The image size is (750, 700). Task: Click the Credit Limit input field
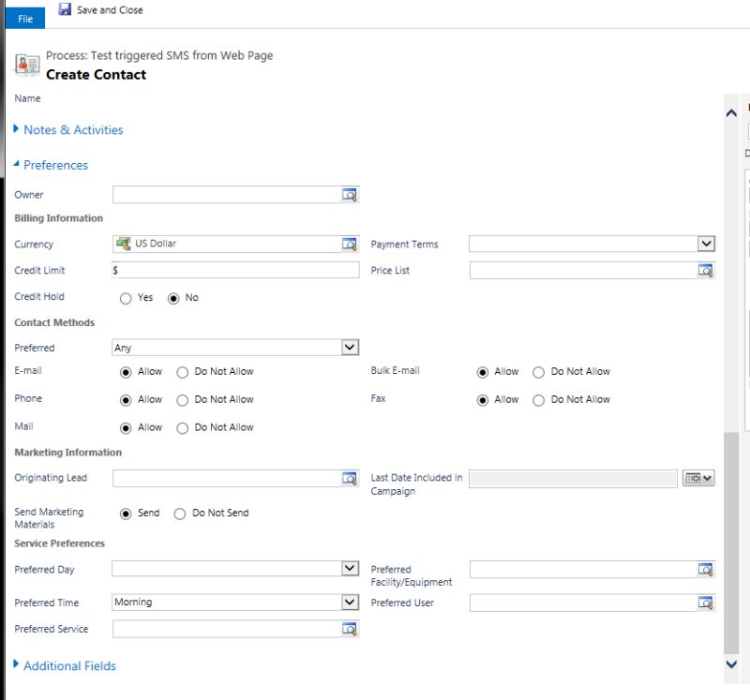235,270
